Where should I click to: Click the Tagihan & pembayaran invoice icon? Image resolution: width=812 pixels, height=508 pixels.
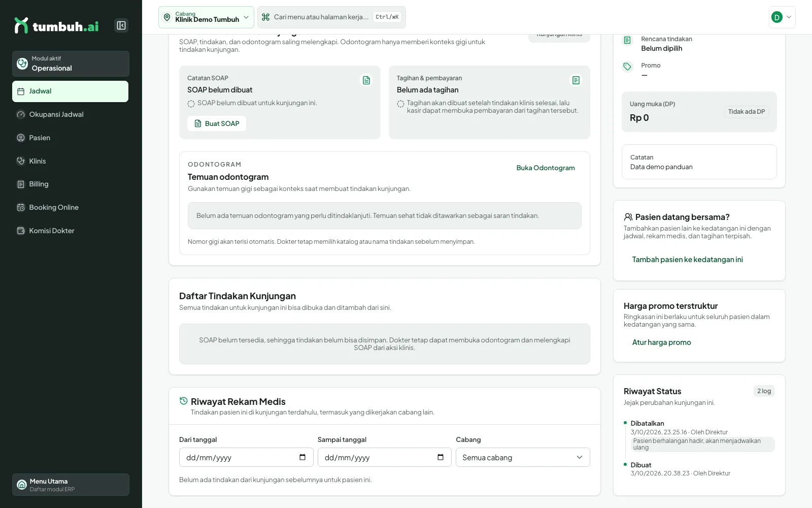pos(576,80)
